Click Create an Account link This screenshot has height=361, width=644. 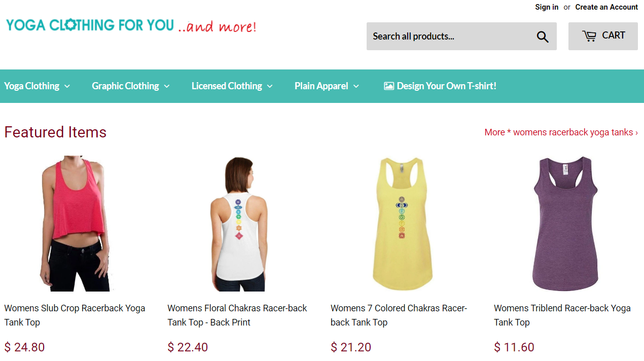pos(606,7)
